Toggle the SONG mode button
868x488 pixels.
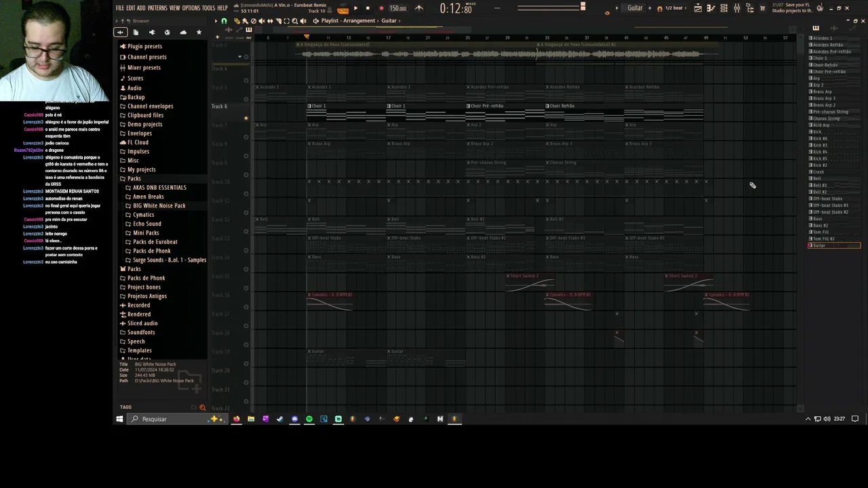coord(342,11)
